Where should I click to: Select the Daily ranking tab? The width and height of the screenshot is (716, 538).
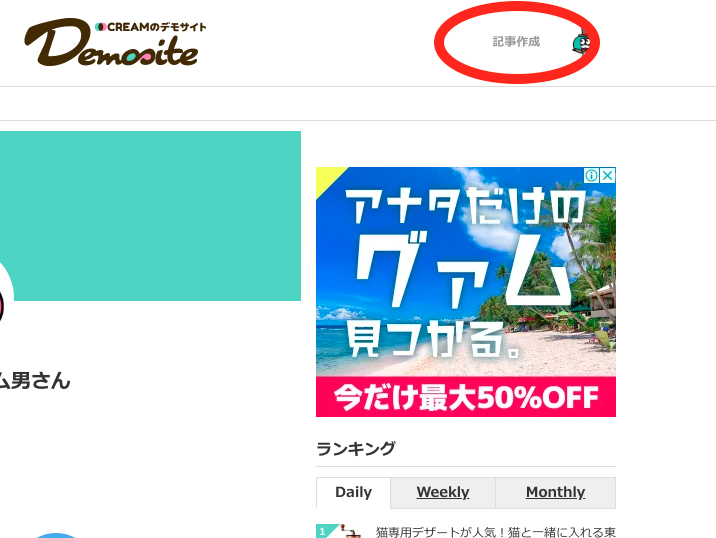[353, 492]
